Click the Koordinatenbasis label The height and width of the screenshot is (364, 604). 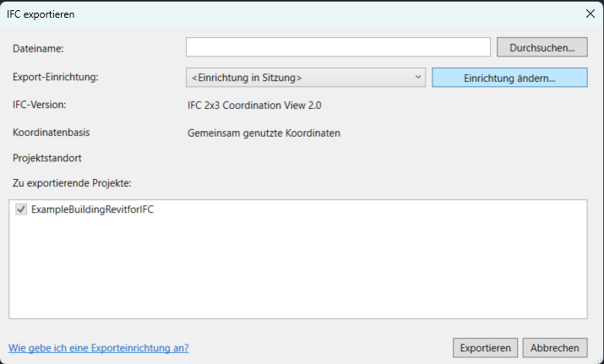pyautogui.click(x=52, y=133)
